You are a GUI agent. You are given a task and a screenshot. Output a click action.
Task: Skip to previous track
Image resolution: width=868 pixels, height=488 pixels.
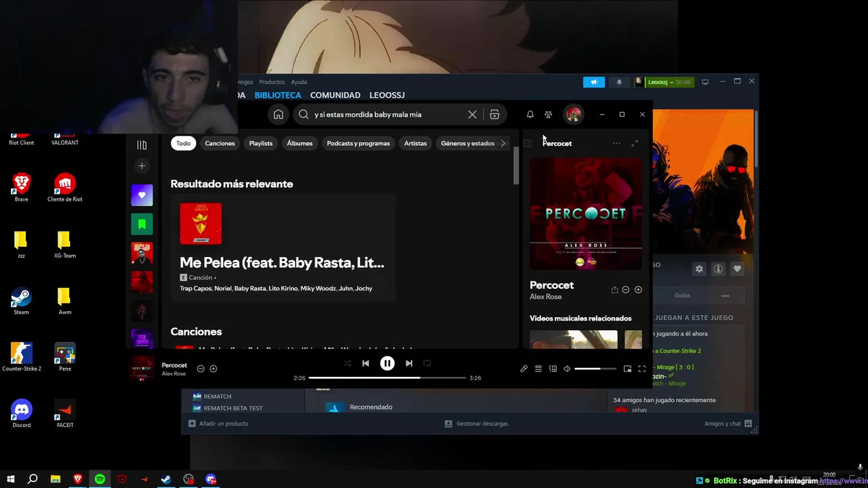pyautogui.click(x=366, y=363)
